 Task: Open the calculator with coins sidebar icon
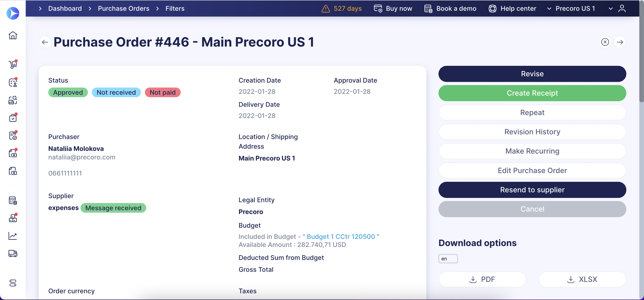click(x=13, y=200)
